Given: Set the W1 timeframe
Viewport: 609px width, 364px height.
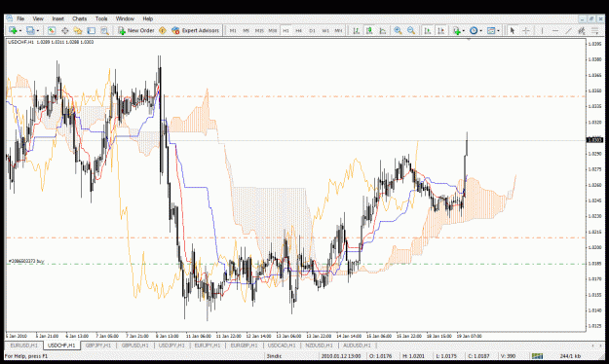Looking at the screenshot, I should tap(325, 30).
